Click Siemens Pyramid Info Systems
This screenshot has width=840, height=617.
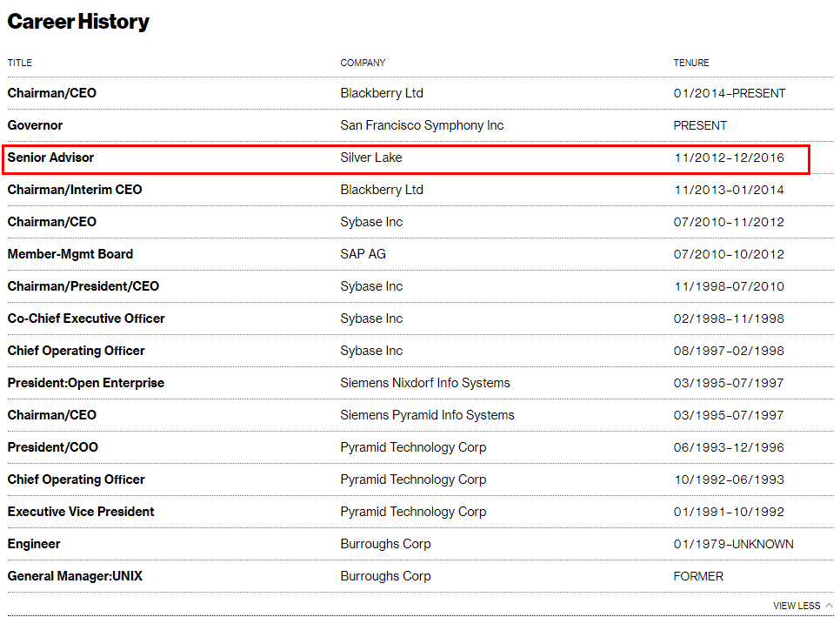427,415
